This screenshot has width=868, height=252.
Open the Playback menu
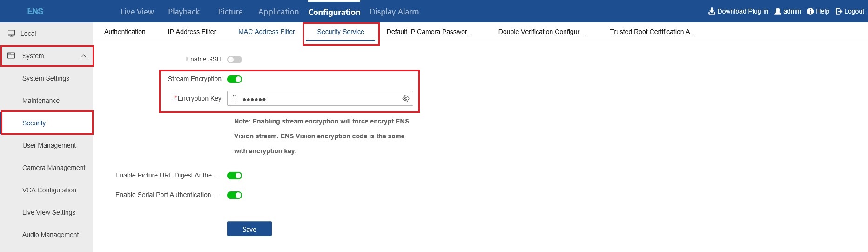click(x=183, y=12)
